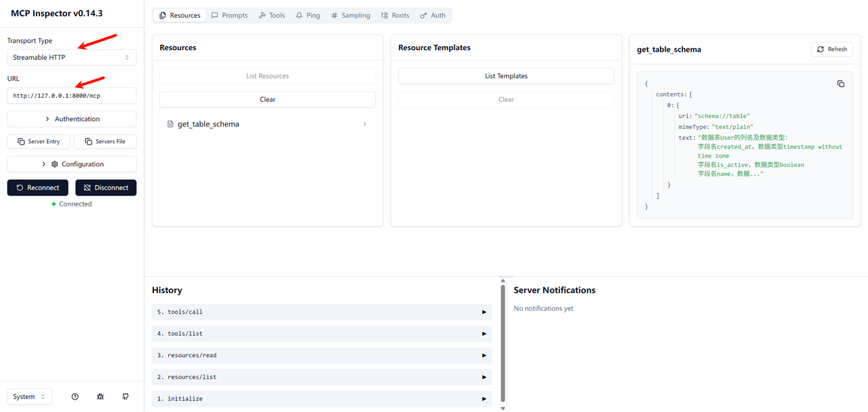Copy the Server Entry configuration
Image resolution: width=868 pixels, height=412 pixels.
tap(39, 141)
